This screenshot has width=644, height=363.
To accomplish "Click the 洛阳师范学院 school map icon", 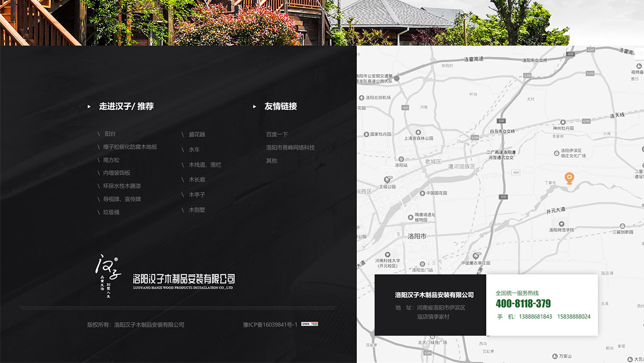I will (560, 224).
